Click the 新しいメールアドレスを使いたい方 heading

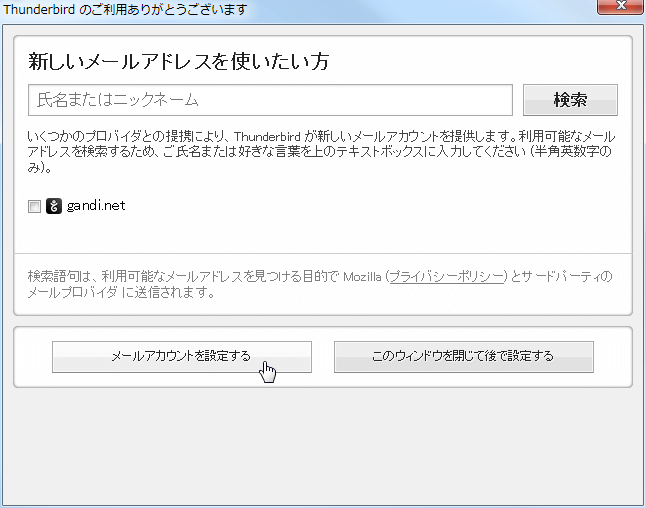[178, 61]
